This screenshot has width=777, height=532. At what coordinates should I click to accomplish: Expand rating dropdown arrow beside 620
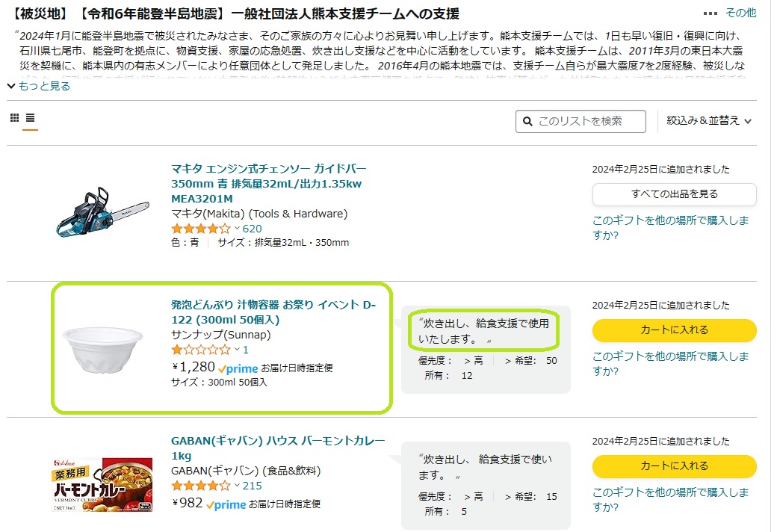click(x=237, y=229)
